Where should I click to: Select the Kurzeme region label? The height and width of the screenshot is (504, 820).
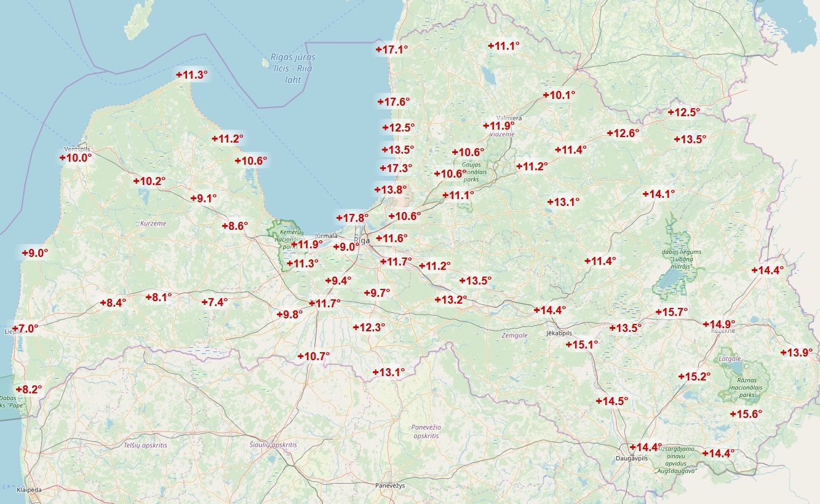pyautogui.click(x=153, y=223)
